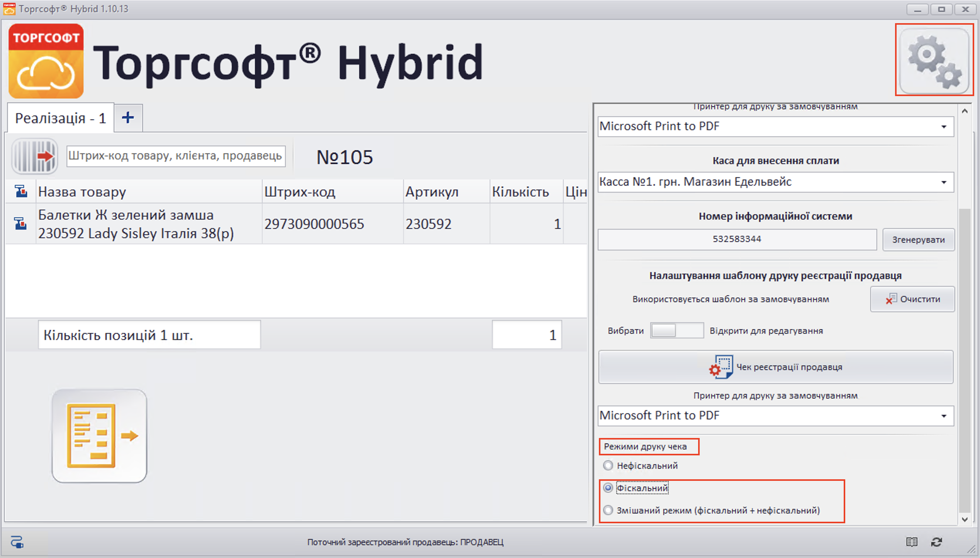Open the Каса для внесення сплати dropdown

(943, 182)
